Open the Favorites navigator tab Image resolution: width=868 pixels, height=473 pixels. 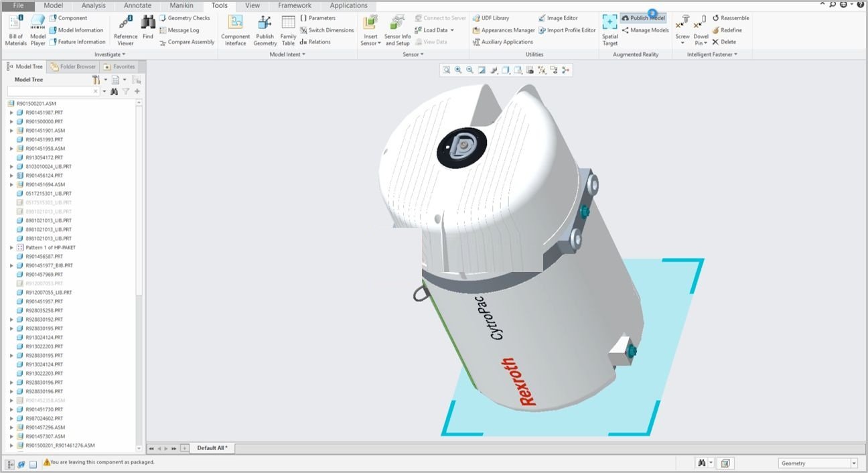(x=119, y=66)
